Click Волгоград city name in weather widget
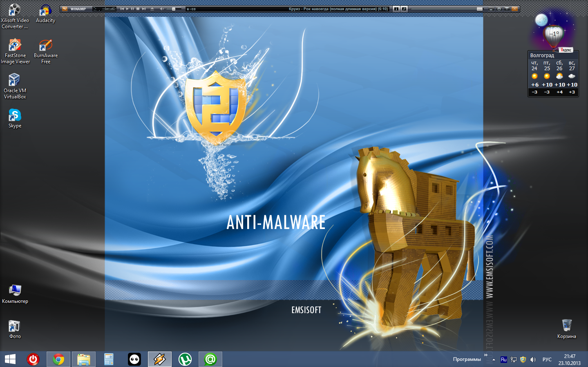 click(x=542, y=55)
